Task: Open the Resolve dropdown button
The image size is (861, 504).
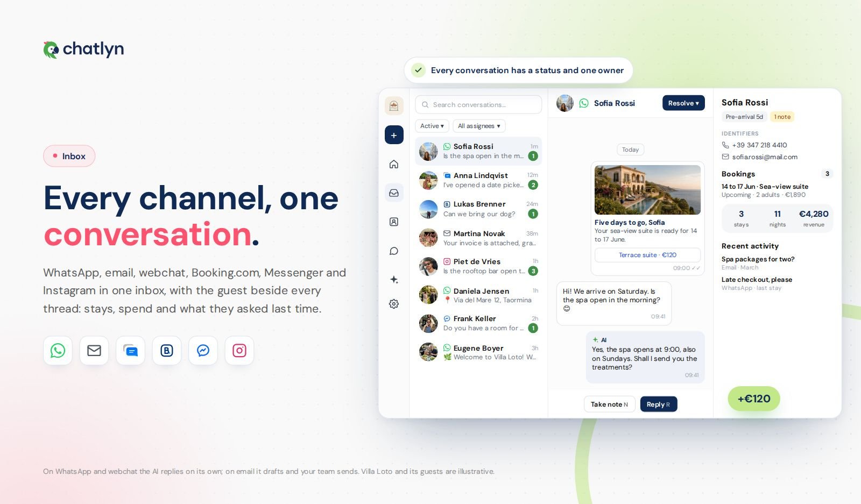Action: coord(683,103)
